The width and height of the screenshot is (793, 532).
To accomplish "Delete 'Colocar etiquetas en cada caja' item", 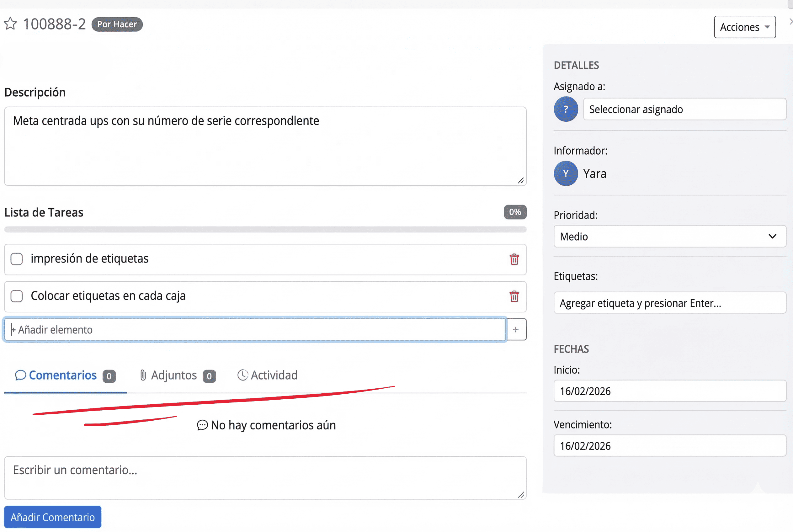I will 514,296.
